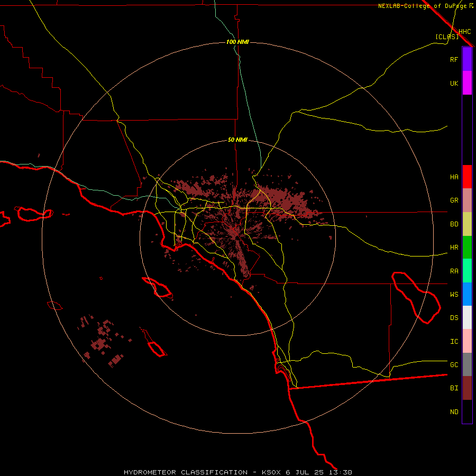The height and width of the screenshot is (476, 476).
Task: Click the UK magenta legend color swatch
Action: click(467, 83)
